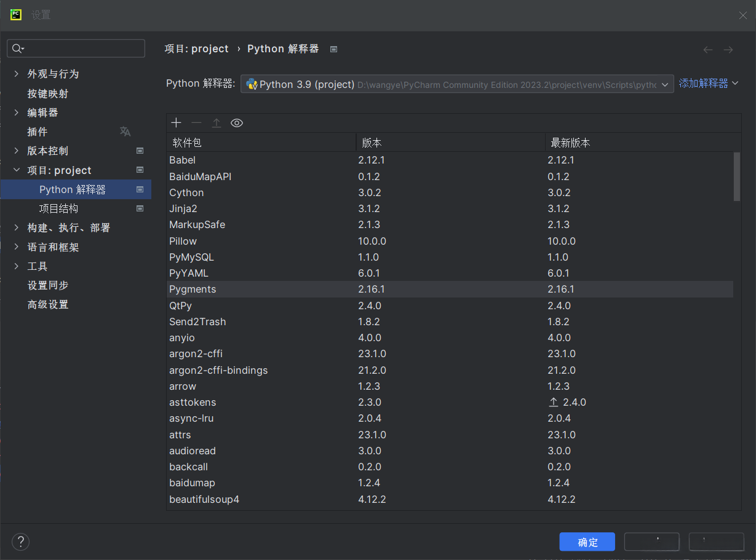Select async-lru package row
This screenshot has width=756, height=560.
point(450,418)
